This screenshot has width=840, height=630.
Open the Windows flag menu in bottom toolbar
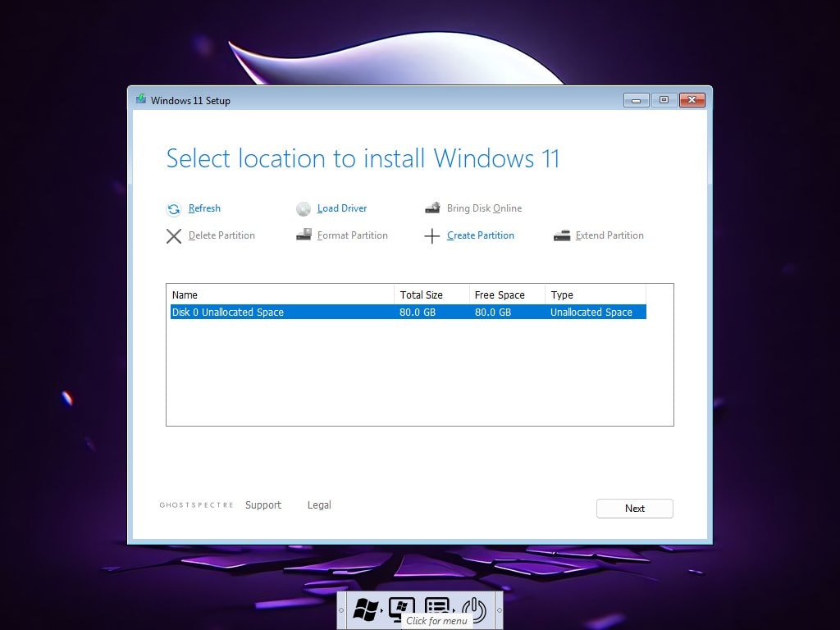365,609
